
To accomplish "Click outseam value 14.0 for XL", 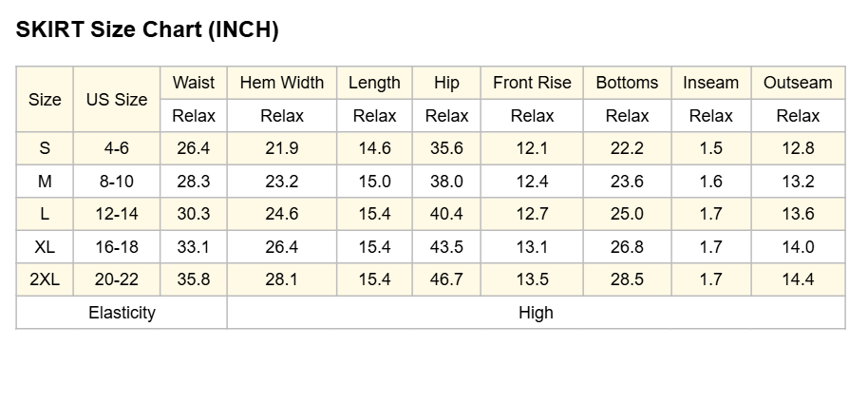I will pyautogui.click(x=798, y=246).
